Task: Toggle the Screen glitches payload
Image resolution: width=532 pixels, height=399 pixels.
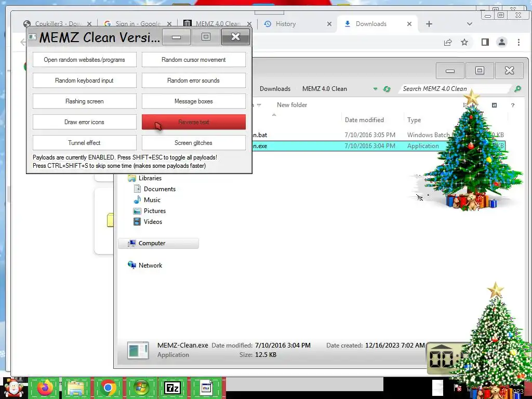Action: (x=193, y=142)
